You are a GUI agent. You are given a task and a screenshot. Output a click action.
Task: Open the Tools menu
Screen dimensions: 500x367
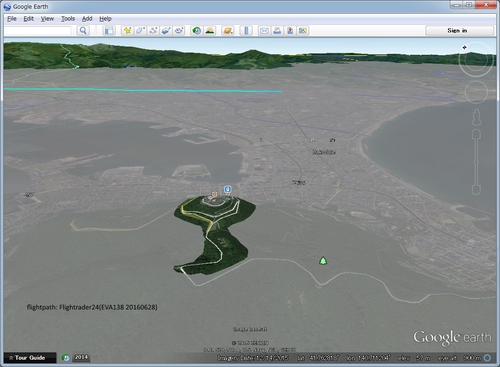click(x=68, y=19)
